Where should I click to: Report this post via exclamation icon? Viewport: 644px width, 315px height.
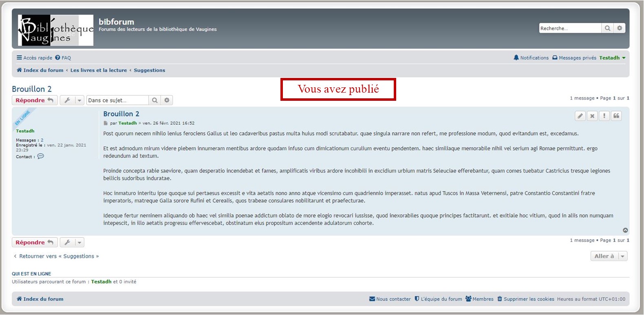(604, 116)
